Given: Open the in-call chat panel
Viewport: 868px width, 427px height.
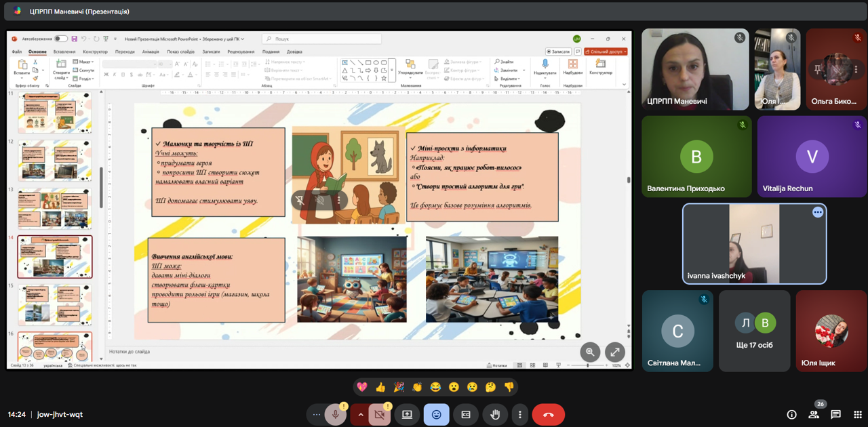Looking at the screenshot, I should tap(835, 415).
